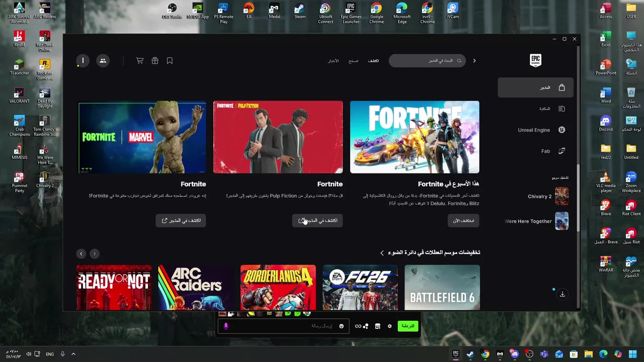The width and height of the screenshot is (644, 362).
Task: Open chat overlay settings gear
Action: pos(389,326)
